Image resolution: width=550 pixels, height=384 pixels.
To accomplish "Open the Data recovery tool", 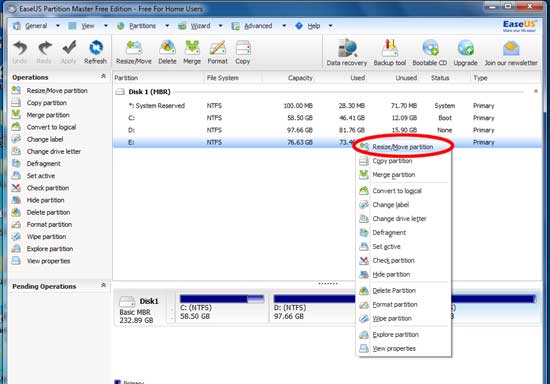I will (347, 53).
